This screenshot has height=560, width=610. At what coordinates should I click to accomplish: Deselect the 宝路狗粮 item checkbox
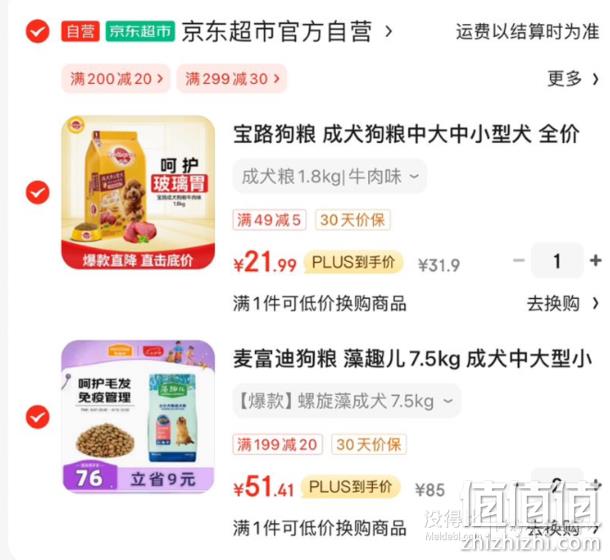click(37, 192)
